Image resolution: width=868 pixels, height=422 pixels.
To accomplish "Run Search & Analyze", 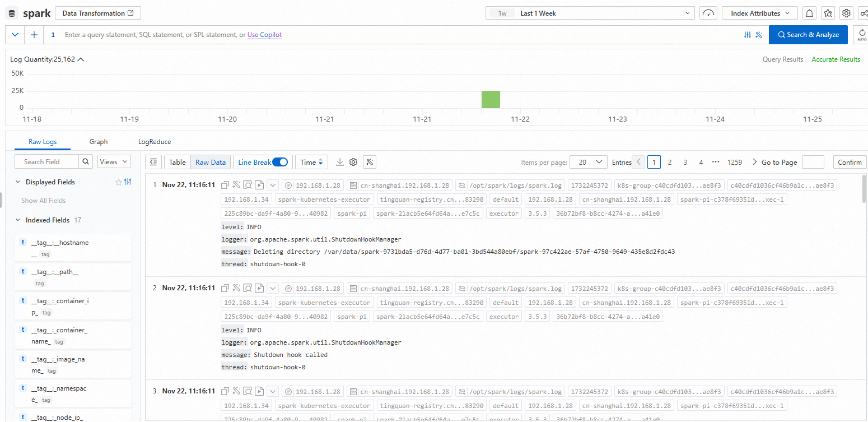I will (x=808, y=35).
